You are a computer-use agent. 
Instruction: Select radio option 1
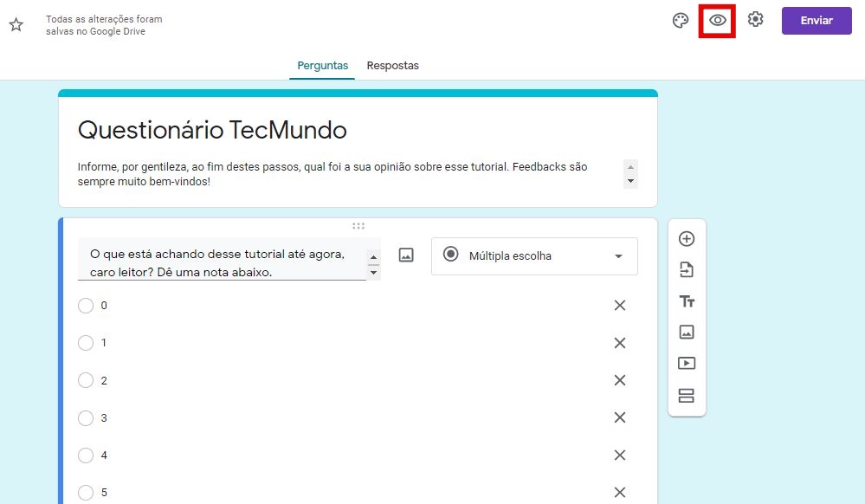[x=86, y=343]
